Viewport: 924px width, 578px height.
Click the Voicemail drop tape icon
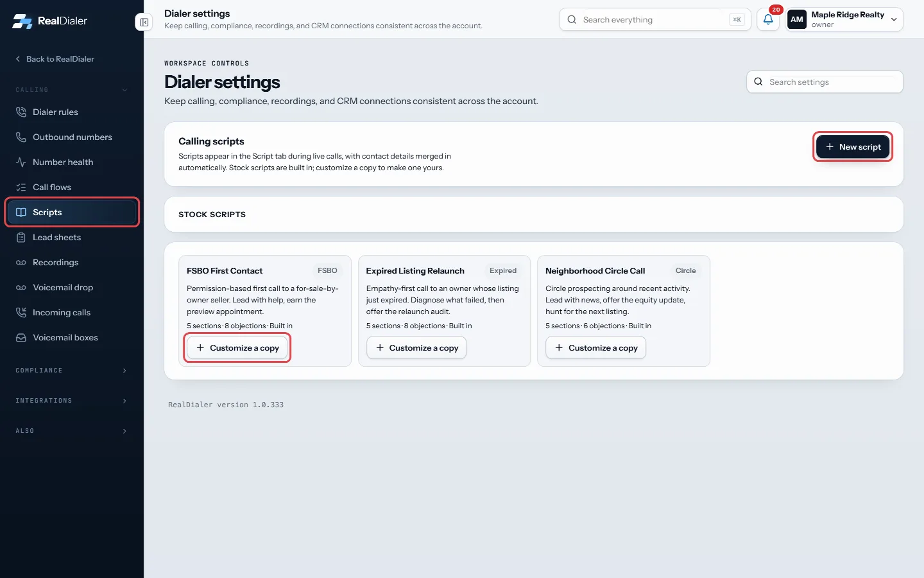coord(21,287)
